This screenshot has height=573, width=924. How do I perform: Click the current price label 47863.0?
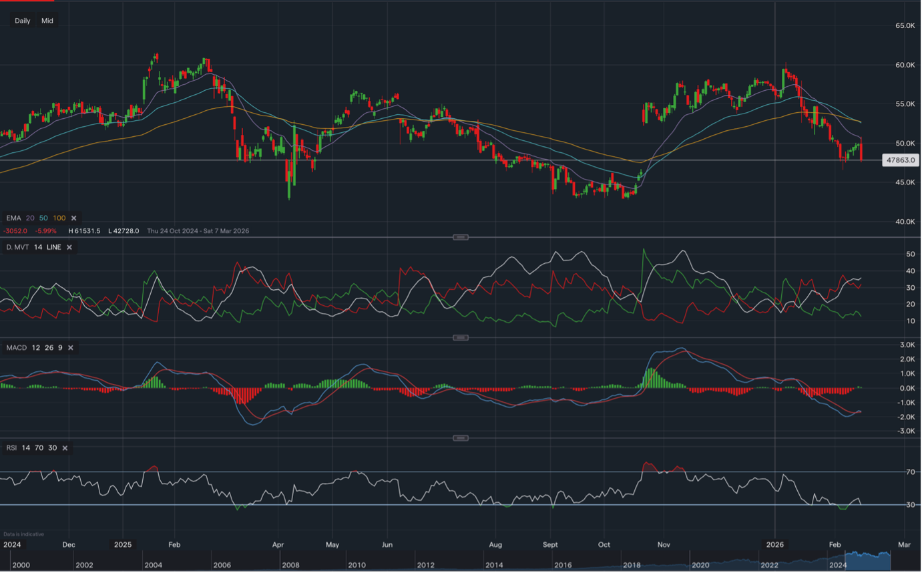(x=900, y=160)
